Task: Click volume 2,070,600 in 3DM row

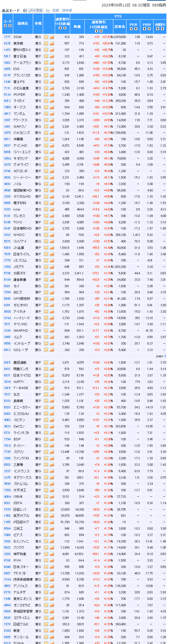Action: click(x=120, y=37)
